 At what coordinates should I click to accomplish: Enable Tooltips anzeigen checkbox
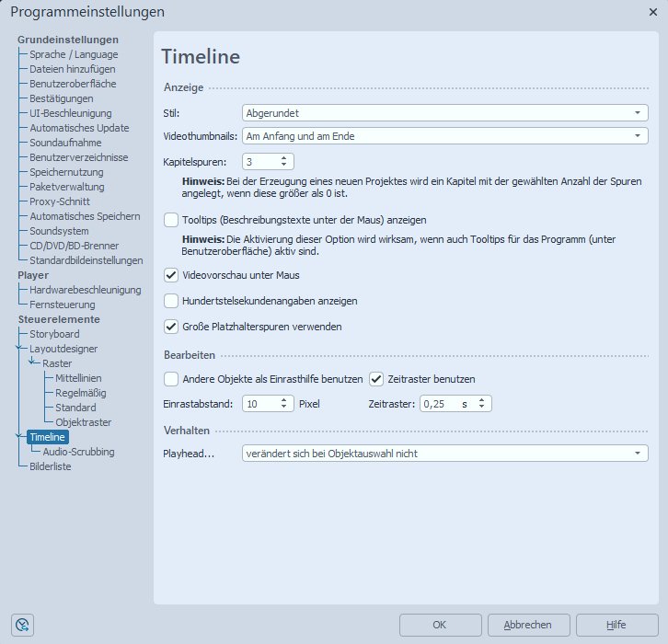click(171, 220)
